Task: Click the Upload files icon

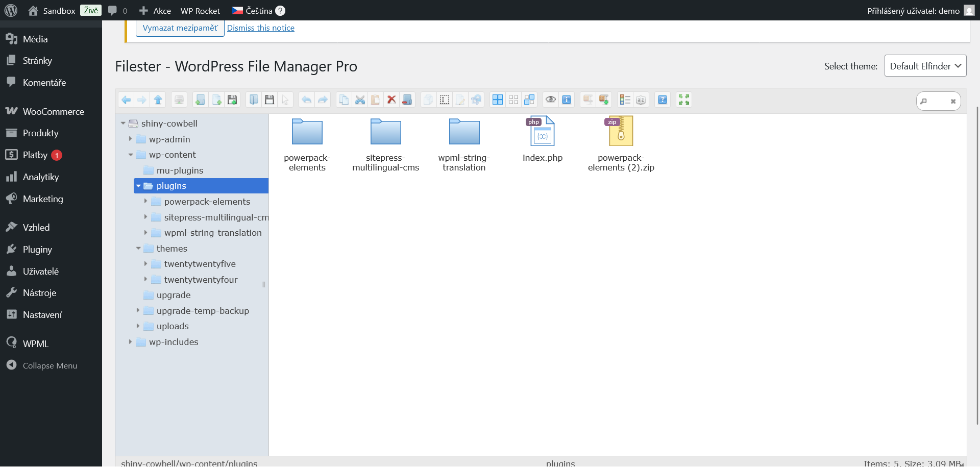Action: 232,100
